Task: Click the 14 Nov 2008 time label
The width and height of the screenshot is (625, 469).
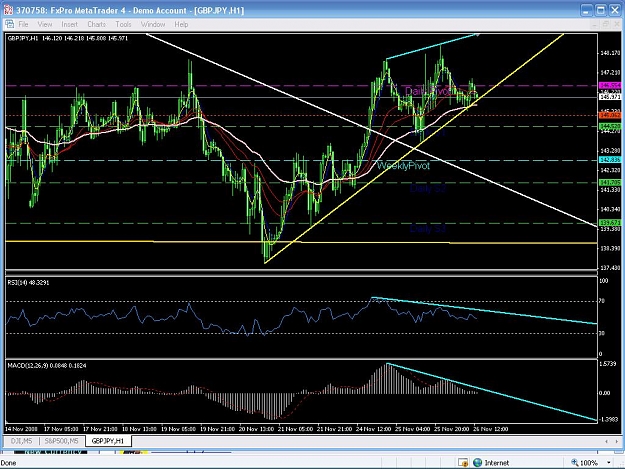Action: 22,429
